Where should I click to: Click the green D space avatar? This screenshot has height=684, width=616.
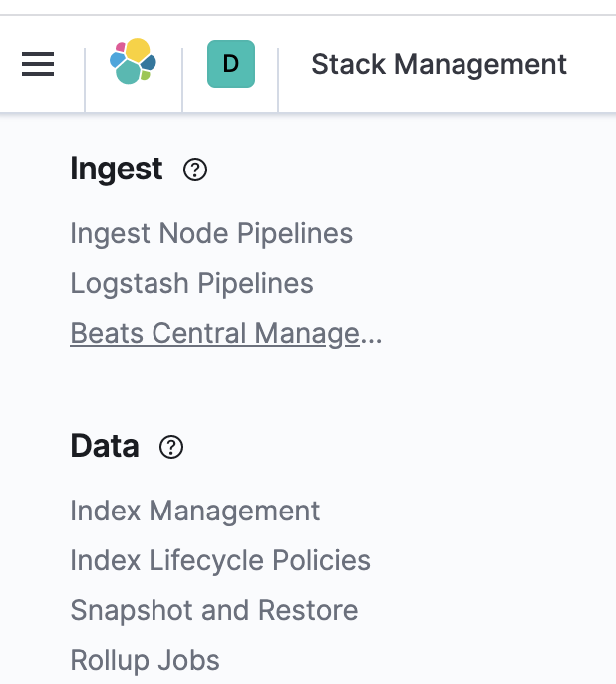[x=231, y=64]
